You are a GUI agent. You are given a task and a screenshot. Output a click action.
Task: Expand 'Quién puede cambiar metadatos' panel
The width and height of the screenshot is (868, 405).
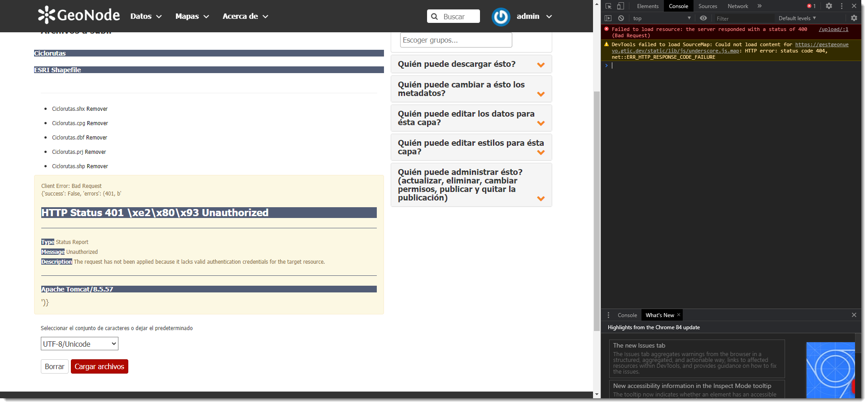point(471,89)
